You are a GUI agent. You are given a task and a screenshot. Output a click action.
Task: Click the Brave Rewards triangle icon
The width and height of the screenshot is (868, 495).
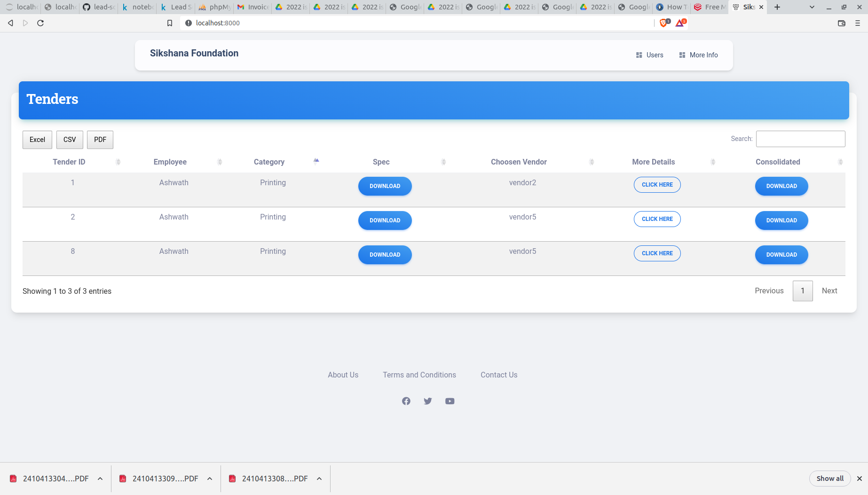pos(680,23)
